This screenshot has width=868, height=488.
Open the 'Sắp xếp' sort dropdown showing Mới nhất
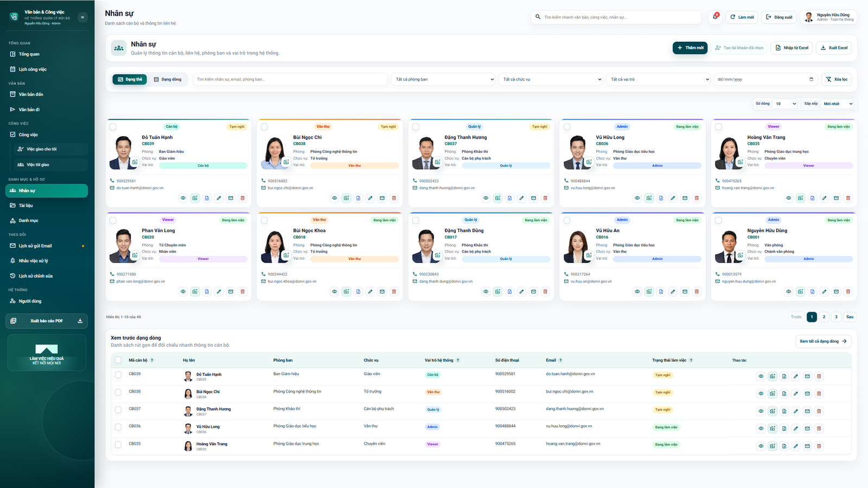(838, 104)
